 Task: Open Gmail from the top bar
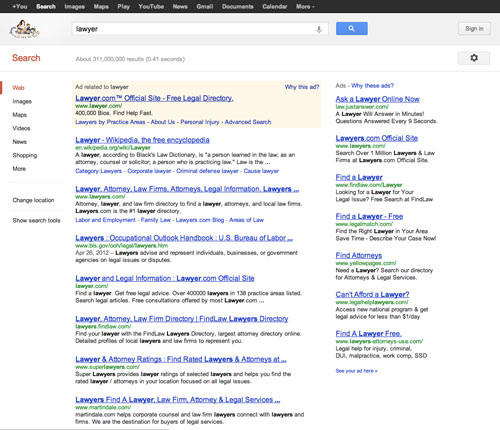pyautogui.click(x=204, y=6)
